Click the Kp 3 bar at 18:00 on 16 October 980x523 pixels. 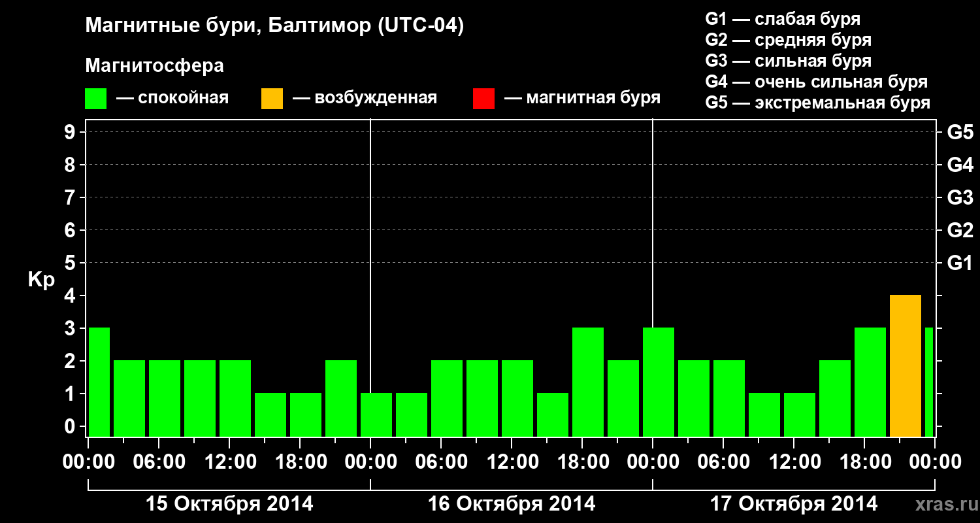[x=588, y=382]
